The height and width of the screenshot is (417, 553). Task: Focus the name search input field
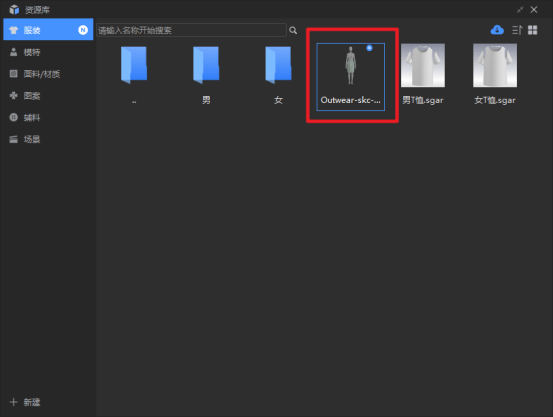pyautogui.click(x=192, y=30)
